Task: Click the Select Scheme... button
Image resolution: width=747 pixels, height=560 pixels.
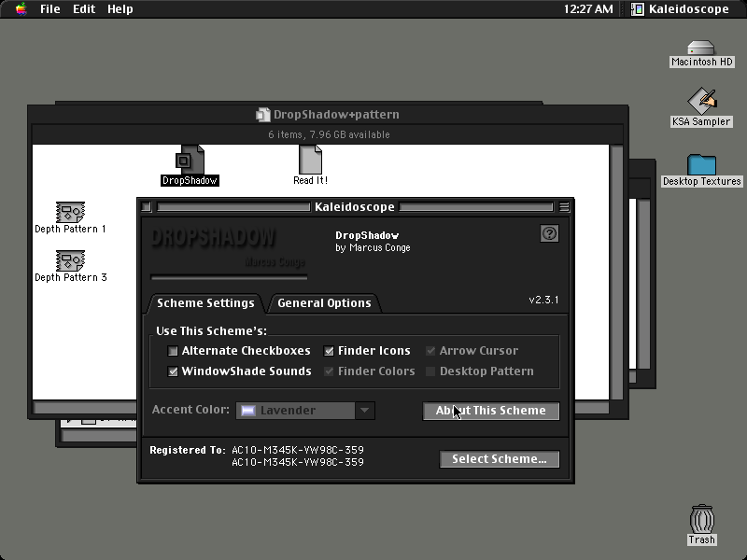Action: [x=500, y=459]
